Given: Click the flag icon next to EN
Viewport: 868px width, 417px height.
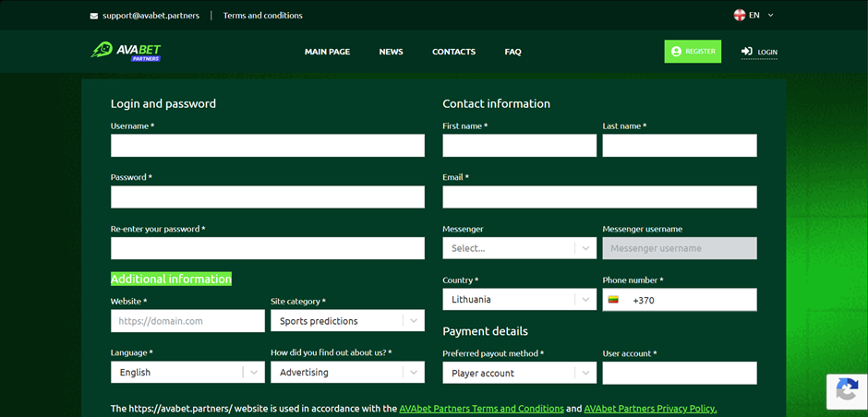Looking at the screenshot, I should coord(739,16).
